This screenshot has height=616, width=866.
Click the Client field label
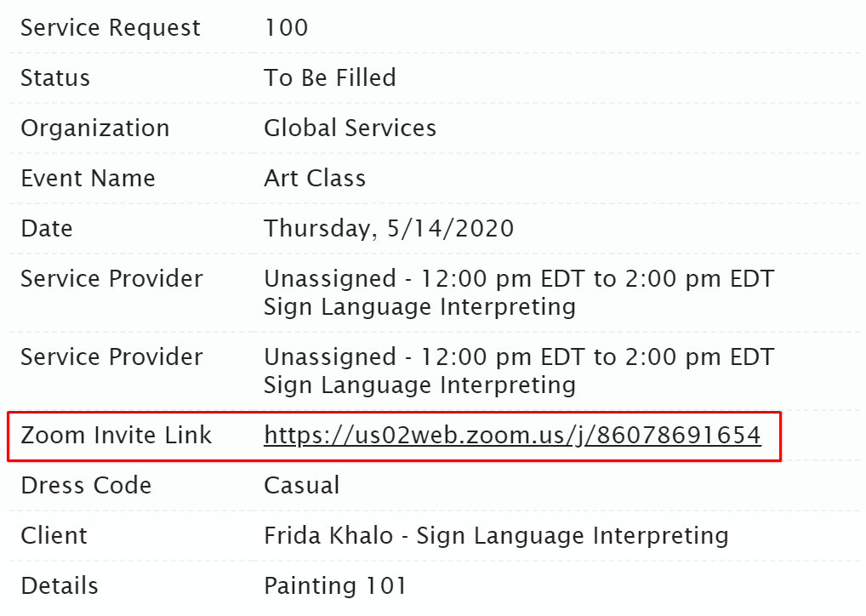point(54,536)
